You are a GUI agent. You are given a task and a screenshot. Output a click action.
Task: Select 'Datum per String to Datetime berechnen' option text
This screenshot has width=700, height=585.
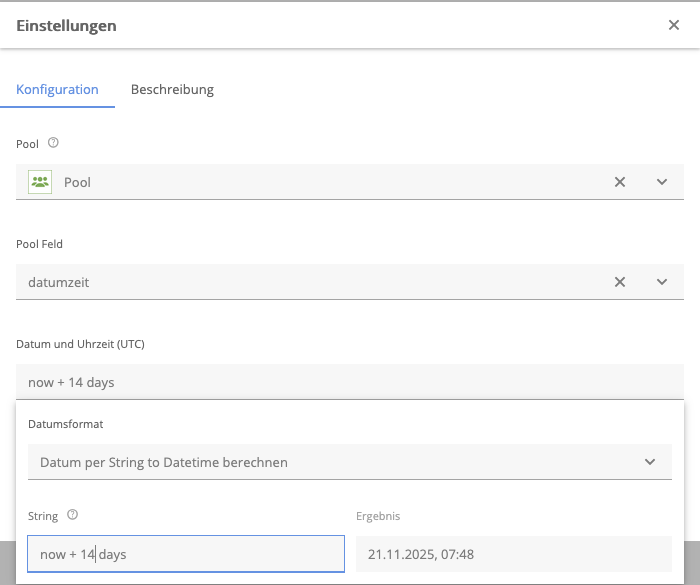pyautogui.click(x=164, y=462)
